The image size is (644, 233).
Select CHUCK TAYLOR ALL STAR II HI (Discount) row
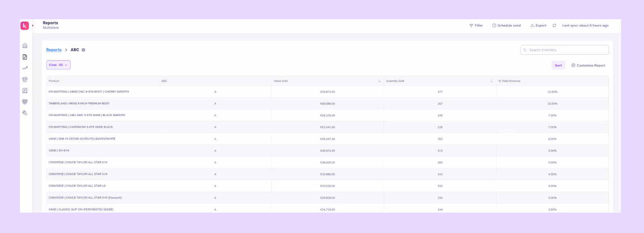tap(327, 198)
